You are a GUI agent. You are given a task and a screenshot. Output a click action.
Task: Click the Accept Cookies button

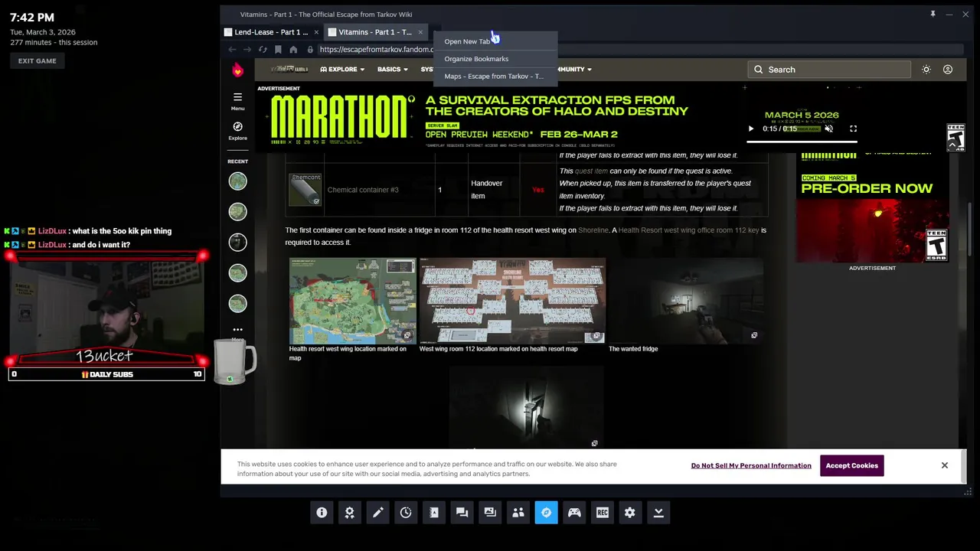tap(851, 465)
